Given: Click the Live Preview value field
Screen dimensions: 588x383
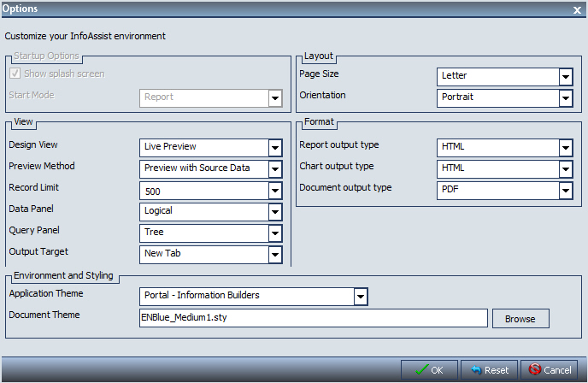Looking at the screenshot, I should pyautogui.click(x=204, y=148).
